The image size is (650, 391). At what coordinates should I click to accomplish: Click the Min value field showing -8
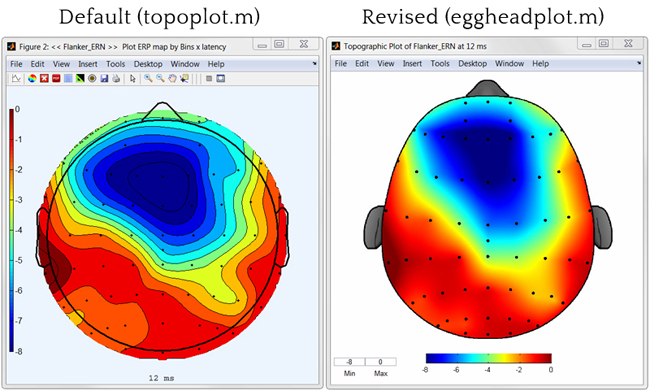(349, 362)
